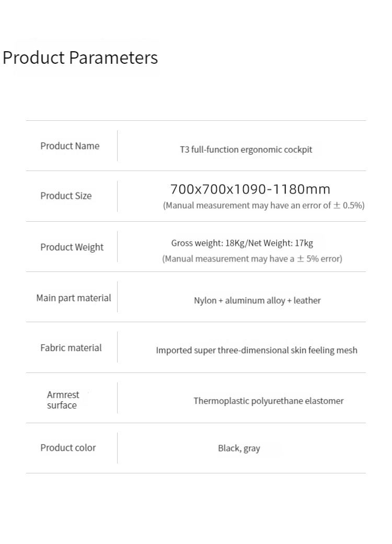The width and height of the screenshot is (392, 544).
Task: Select the Product Size label
Action: point(66,196)
